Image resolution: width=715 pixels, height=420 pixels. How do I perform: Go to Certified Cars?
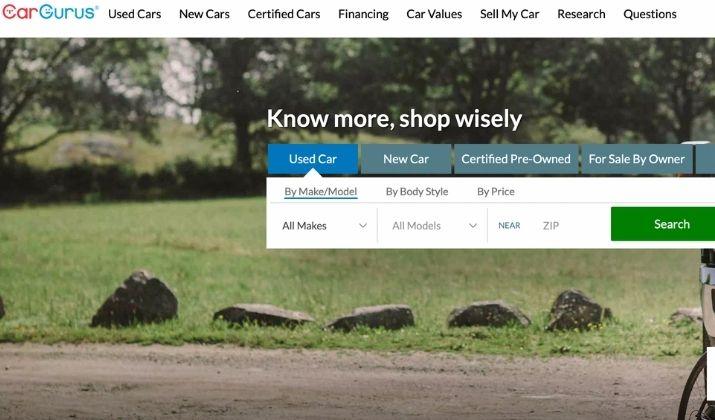click(284, 14)
